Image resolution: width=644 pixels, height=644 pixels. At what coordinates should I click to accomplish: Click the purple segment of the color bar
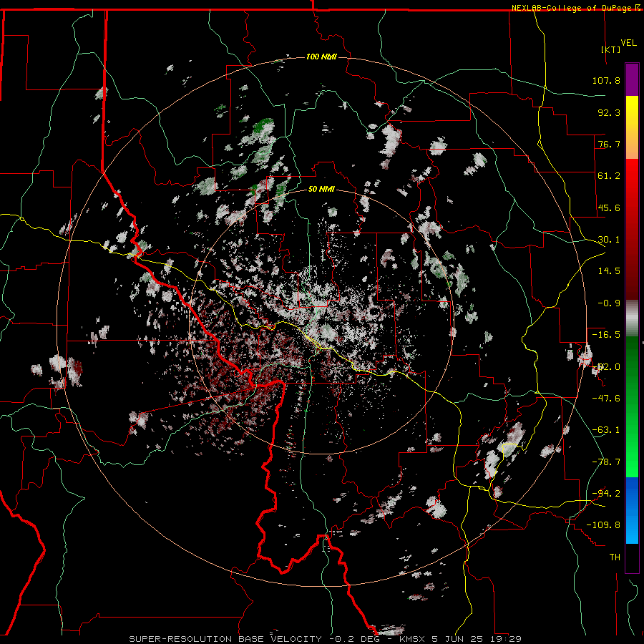tap(632, 79)
